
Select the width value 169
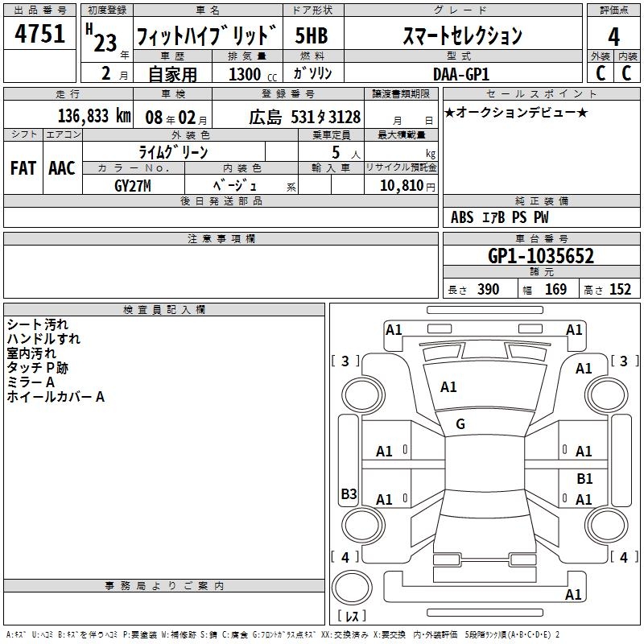pos(555,290)
